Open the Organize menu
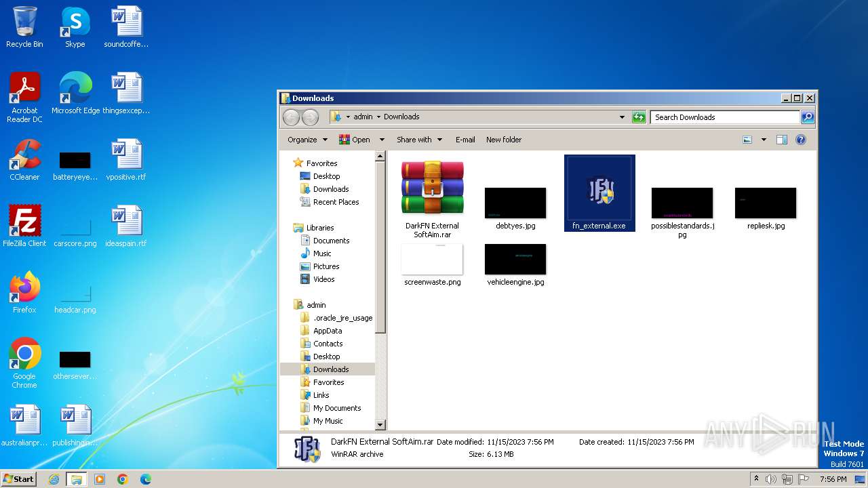This screenshot has height=488, width=868. 307,140
